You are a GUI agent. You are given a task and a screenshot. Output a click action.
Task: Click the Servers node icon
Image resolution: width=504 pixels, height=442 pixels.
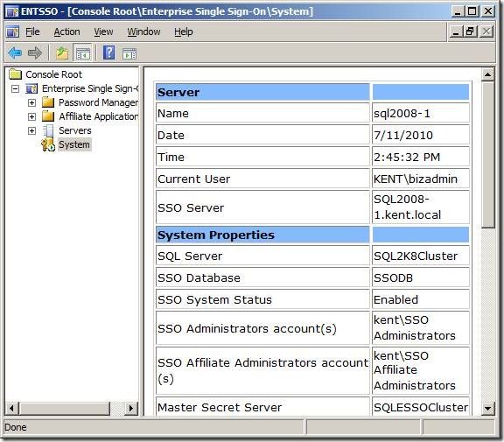click(48, 130)
